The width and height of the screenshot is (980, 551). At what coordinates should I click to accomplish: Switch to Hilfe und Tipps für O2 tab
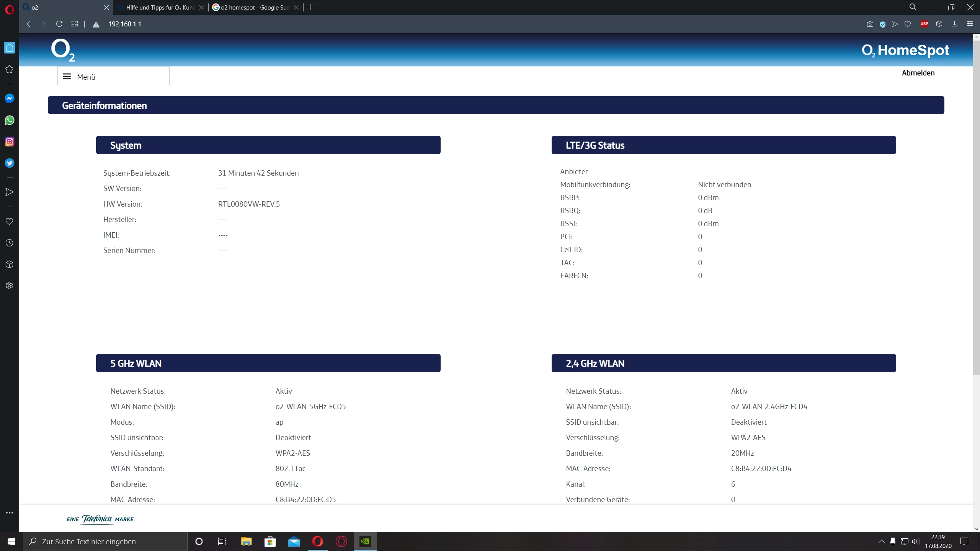(161, 7)
